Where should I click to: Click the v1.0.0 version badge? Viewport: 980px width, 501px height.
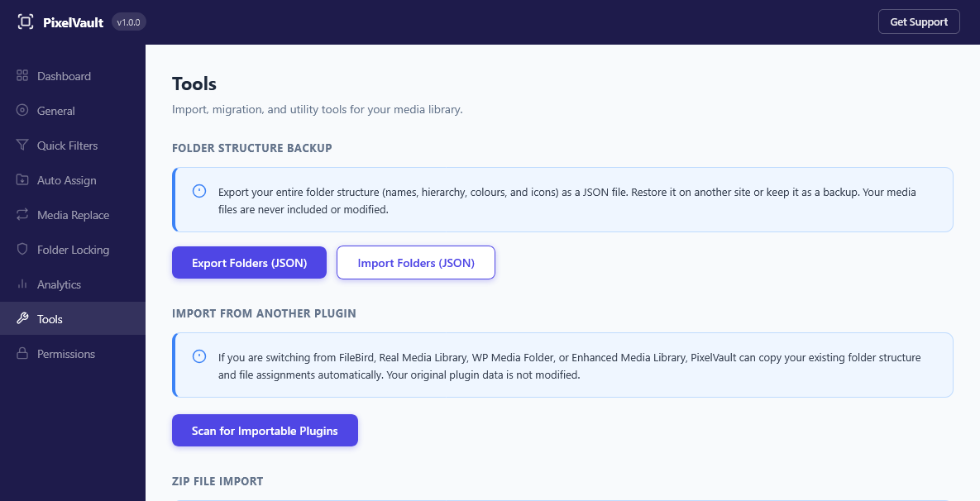(129, 21)
